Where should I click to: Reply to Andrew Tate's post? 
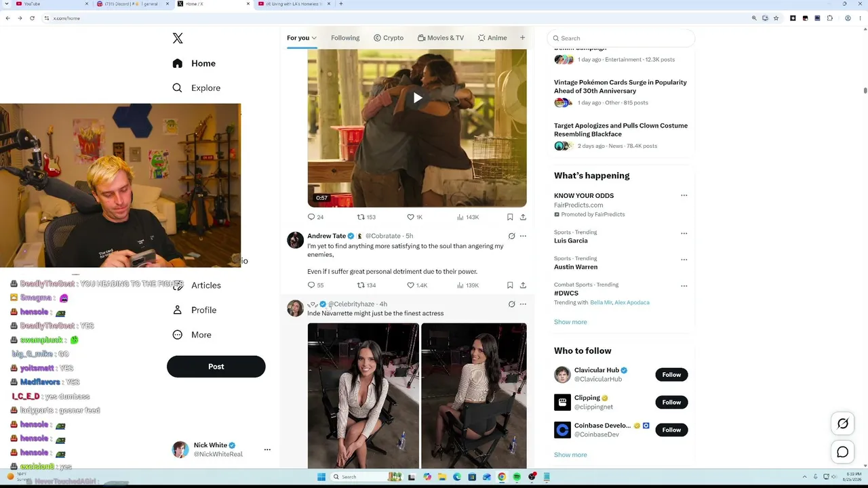tap(315, 285)
